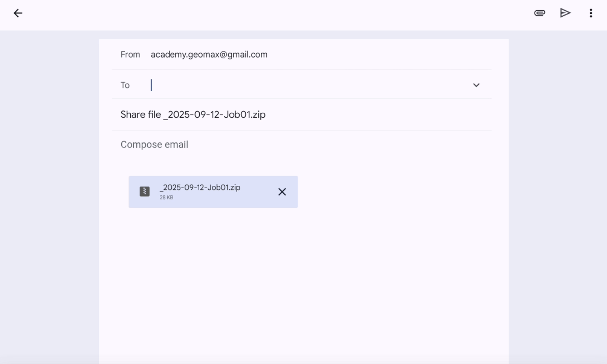Click the gray margin left of the compose card
607x364 pixels.
[x=48, y=186]
